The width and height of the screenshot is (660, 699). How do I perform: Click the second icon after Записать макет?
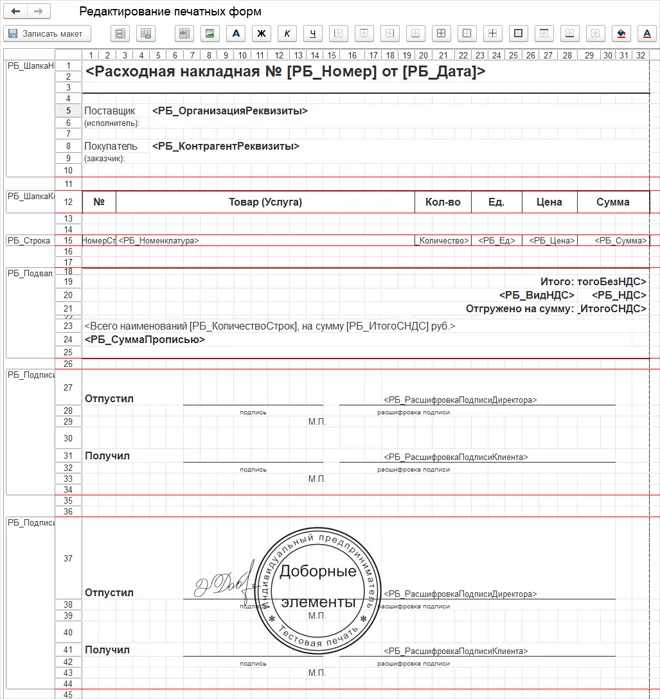pos(146,33)
